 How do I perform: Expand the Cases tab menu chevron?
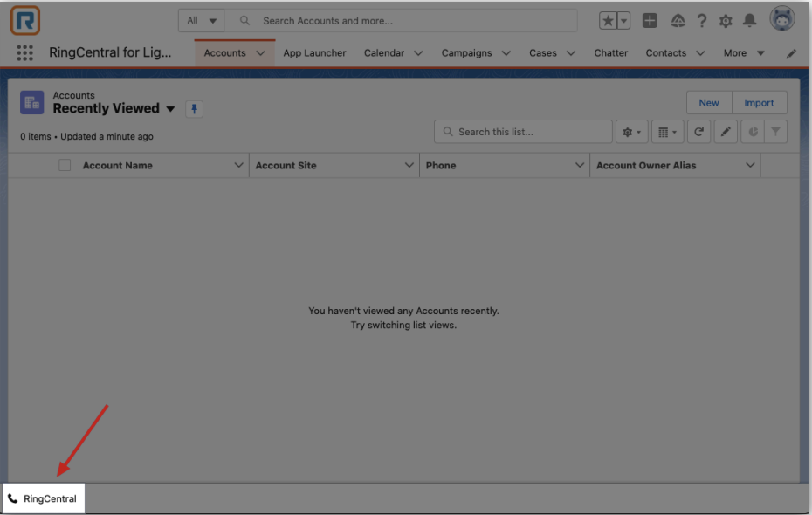click(571, 52)
